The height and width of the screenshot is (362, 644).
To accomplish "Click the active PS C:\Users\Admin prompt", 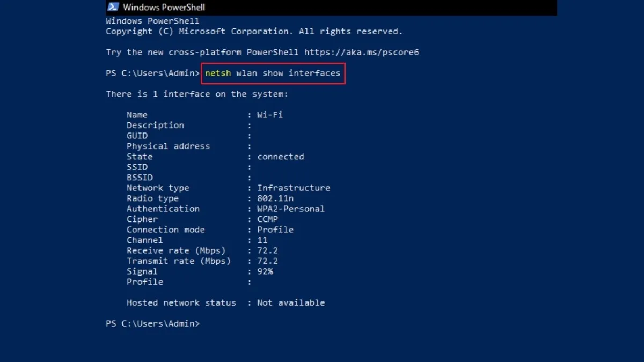I will (x=152, y=324).
